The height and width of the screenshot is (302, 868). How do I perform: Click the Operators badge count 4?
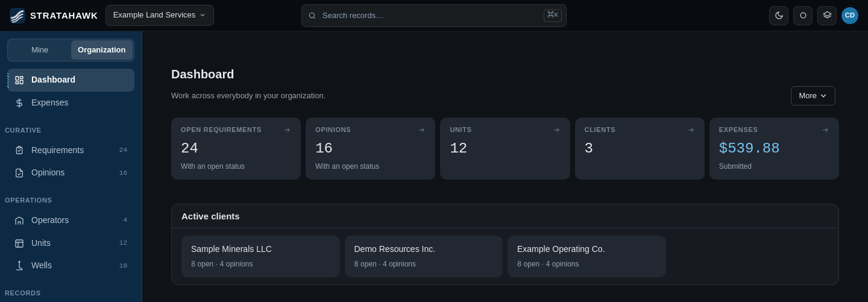coord(125,220)
